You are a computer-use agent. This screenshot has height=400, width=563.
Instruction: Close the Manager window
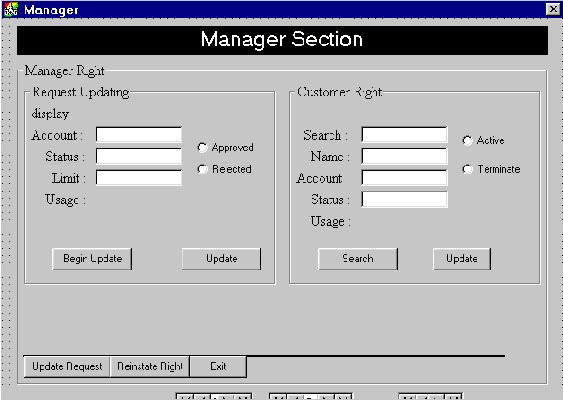click(x=553, y=9)
